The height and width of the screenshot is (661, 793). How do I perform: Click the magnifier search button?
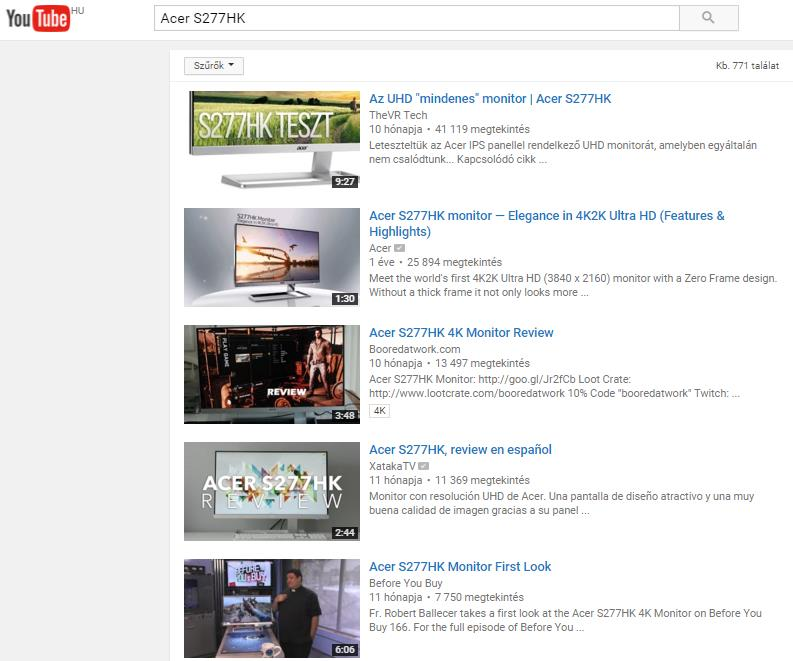point(709,18)
